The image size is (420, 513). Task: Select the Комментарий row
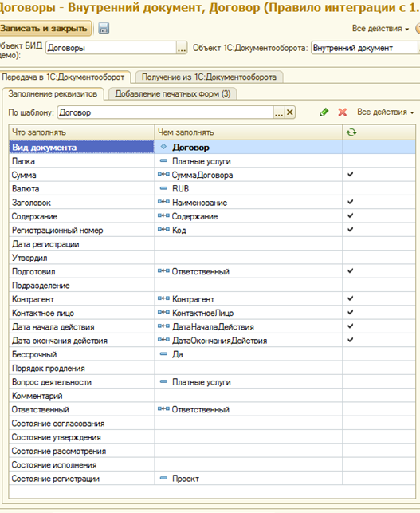coord(212,395)
